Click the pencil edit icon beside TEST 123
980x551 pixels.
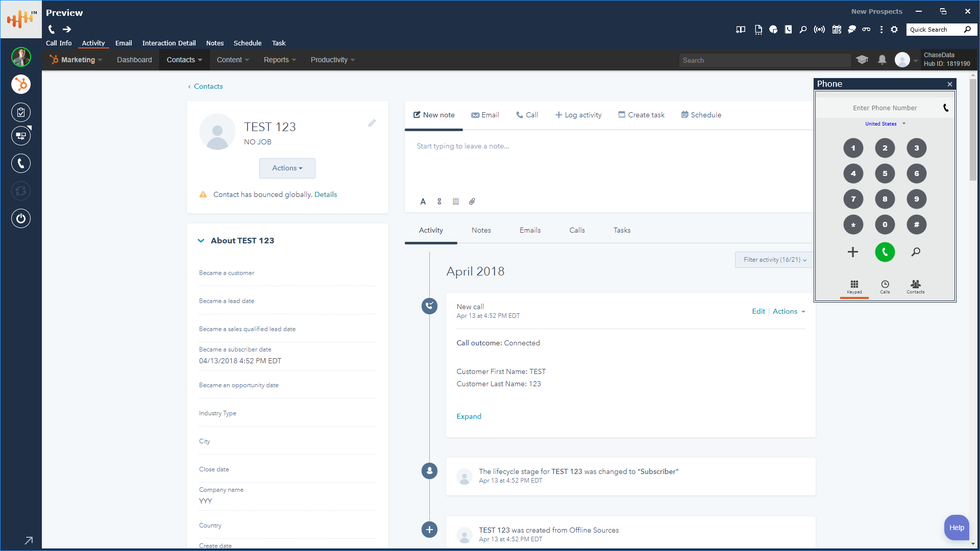(372, 123)
